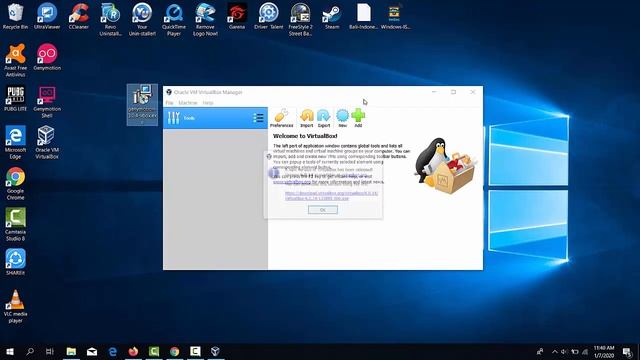The height and width of the screenshot is (360, 640).
Task: Select the Avast Free Antivirus shortcut
Action: click(16, 60)
